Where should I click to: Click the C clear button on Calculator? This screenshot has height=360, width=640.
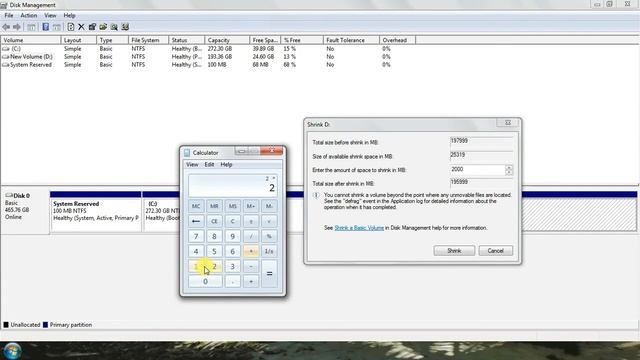pyautogui.click(x=233, y=221)
